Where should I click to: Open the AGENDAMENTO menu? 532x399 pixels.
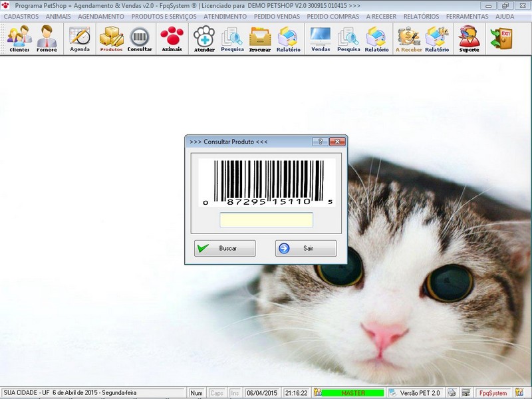(x=101, y=16)
